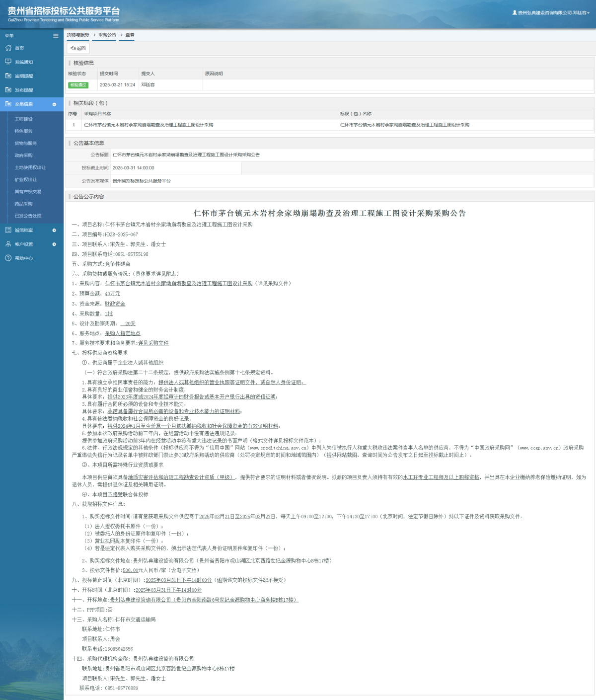596x700 pixels.
Task: Click the 诚信档案 list icon
Action: tap(8, 230)
